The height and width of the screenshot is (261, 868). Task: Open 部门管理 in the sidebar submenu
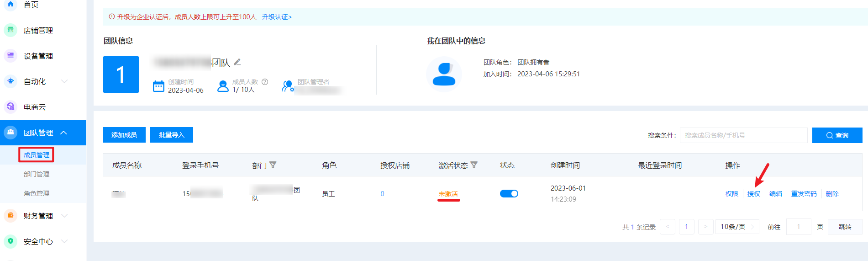tap(37, 174)
